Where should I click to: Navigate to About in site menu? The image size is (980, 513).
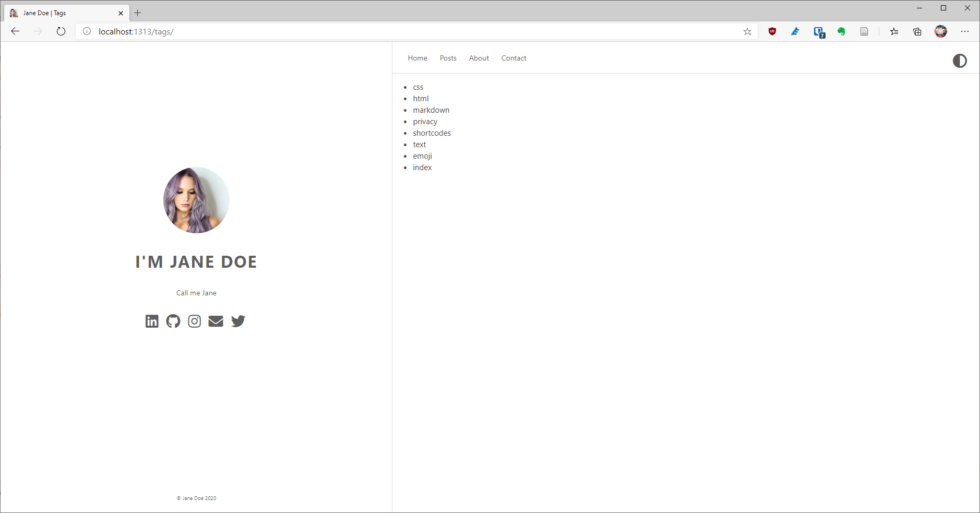(479, 58)
